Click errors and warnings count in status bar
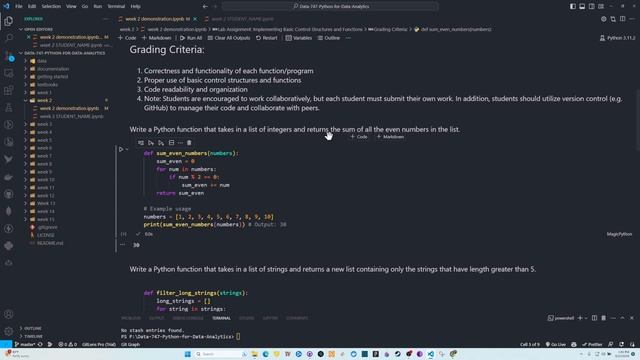Image resolution: width=640 pixels, height=360 pixels. (x=67, y=344)
